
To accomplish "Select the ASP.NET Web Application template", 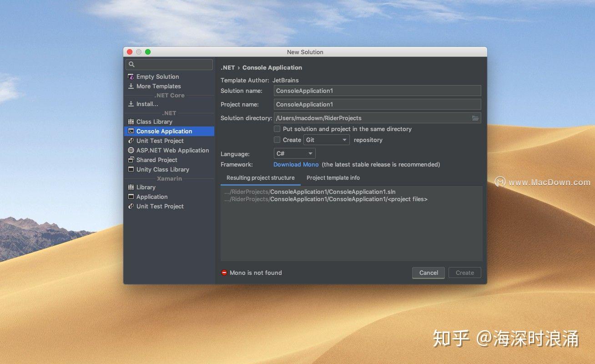I will pos(173,150).
